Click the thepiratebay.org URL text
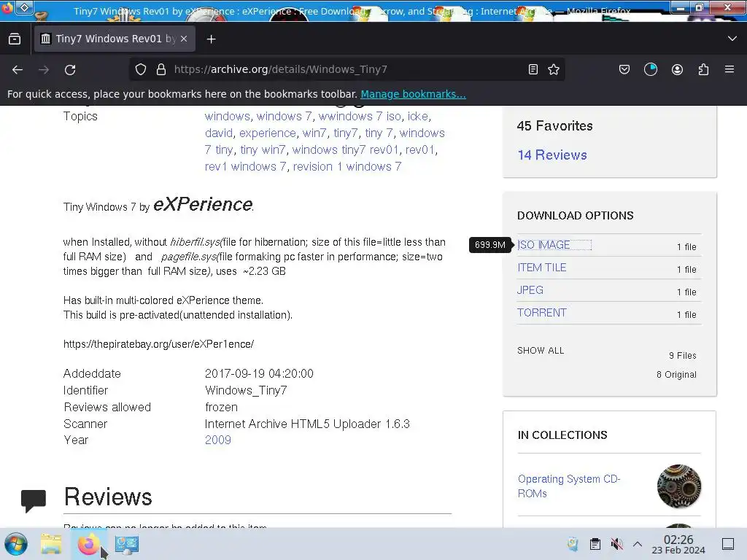This screenshot has width=747, height=560. pyautogui.click(x=158, y=344)
